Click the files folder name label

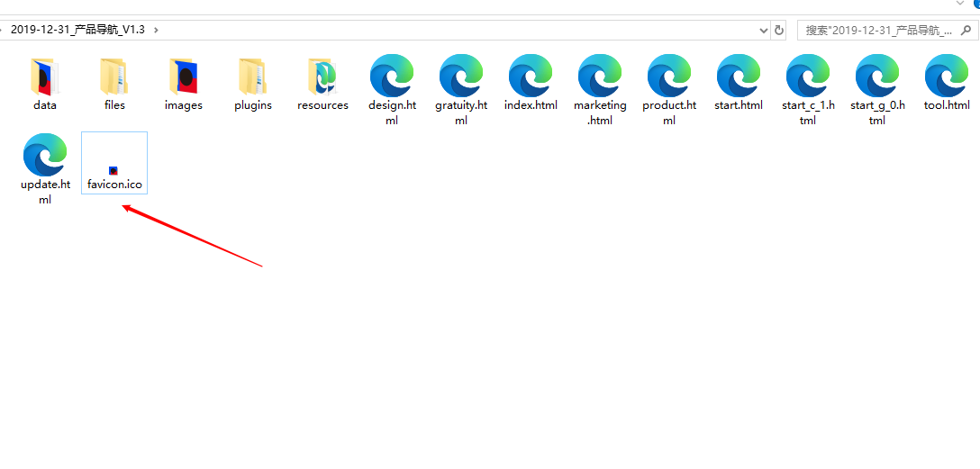tap(114, 105)
